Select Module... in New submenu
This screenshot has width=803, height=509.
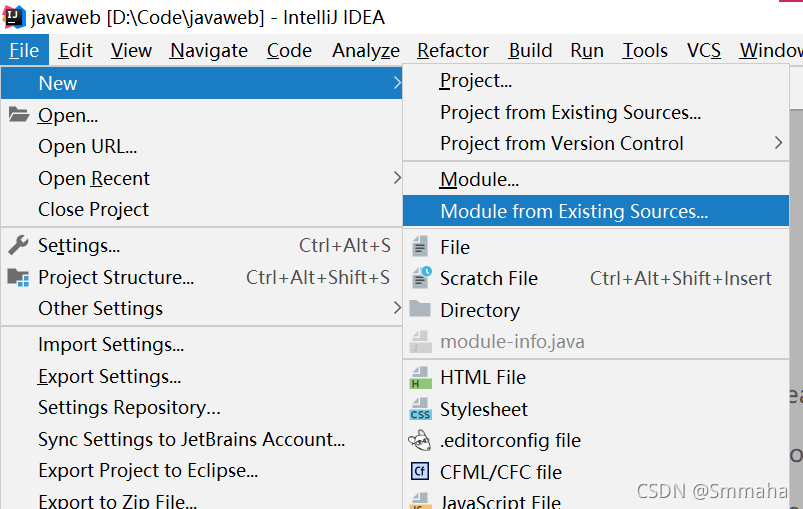(596, 179)
